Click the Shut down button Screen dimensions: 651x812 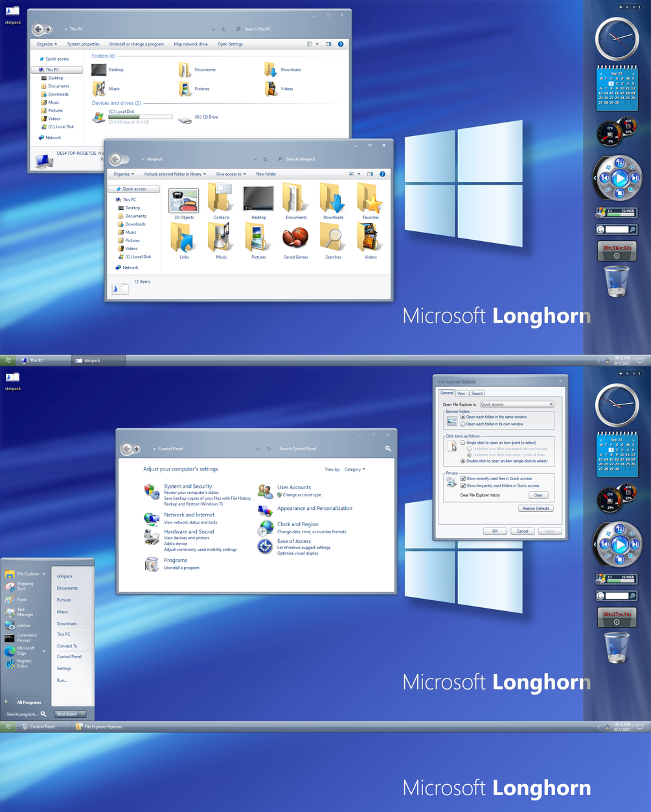click(66, 714)
